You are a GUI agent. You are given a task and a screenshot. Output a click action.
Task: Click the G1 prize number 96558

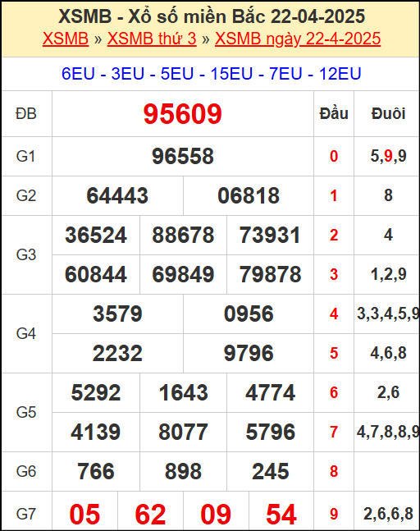click(x=183, y=157)
